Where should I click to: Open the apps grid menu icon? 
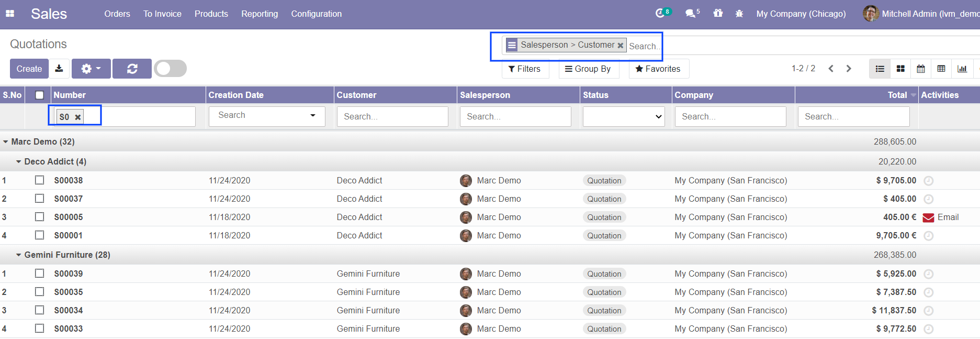[10, 14]
